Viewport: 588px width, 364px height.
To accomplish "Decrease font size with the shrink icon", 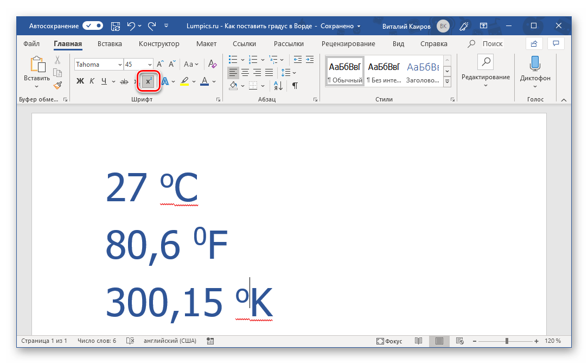I will click(172, 64).
